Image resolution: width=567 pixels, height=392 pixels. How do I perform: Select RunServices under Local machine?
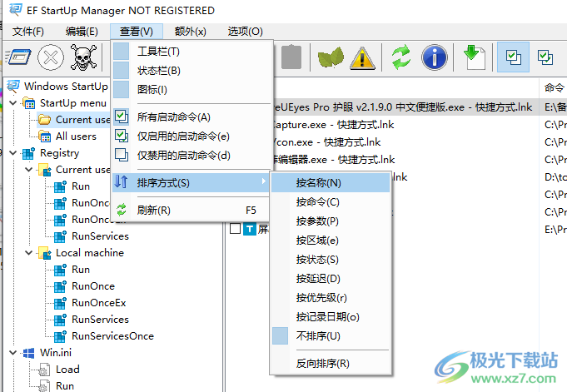tap(100, 320)
